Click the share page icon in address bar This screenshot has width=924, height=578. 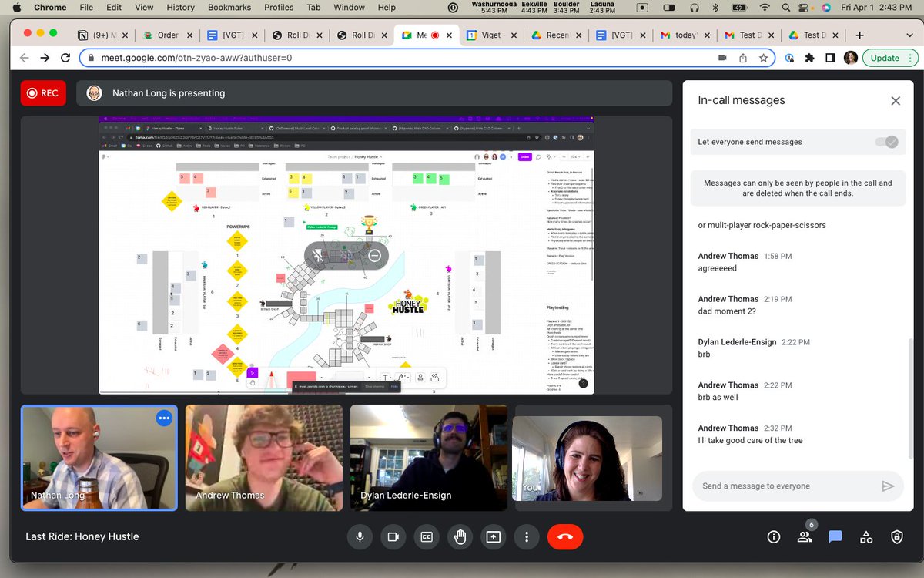(743, 58)
